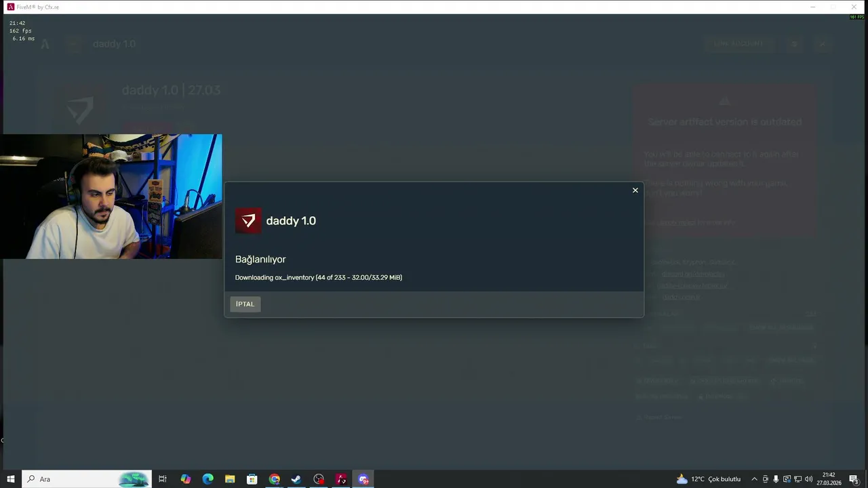Close the daddy 1.0 connecting dialog
Viewport: 868px width, 488px height.
pyautogui.click(x=635, y=190)
